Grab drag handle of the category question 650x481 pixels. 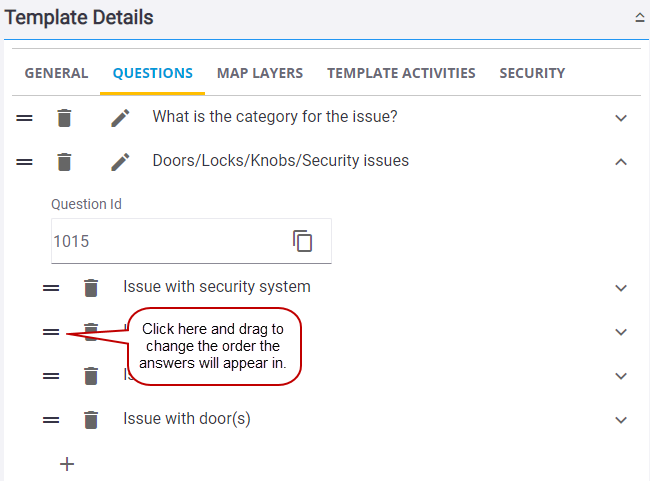click(x=25, y=118)
